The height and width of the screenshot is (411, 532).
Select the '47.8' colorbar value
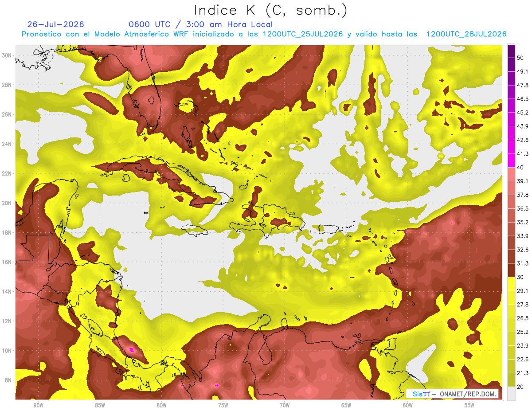tap(523, 85)
